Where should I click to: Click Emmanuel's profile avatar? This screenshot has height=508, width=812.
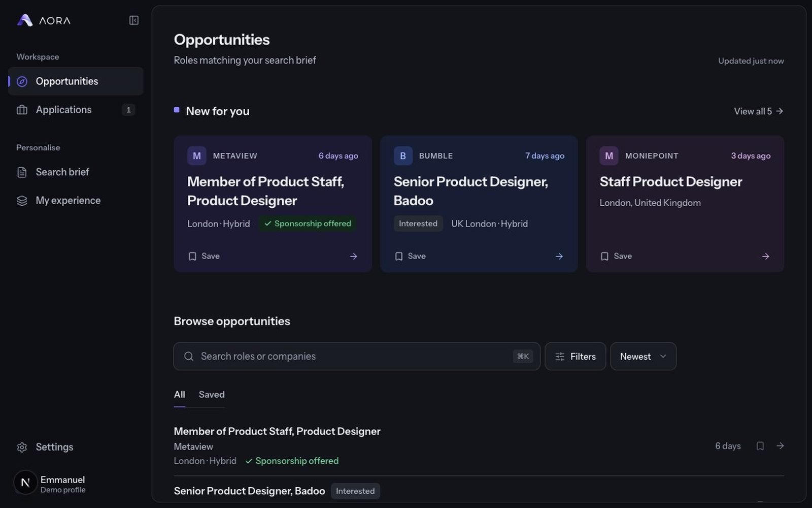(25, 483)
